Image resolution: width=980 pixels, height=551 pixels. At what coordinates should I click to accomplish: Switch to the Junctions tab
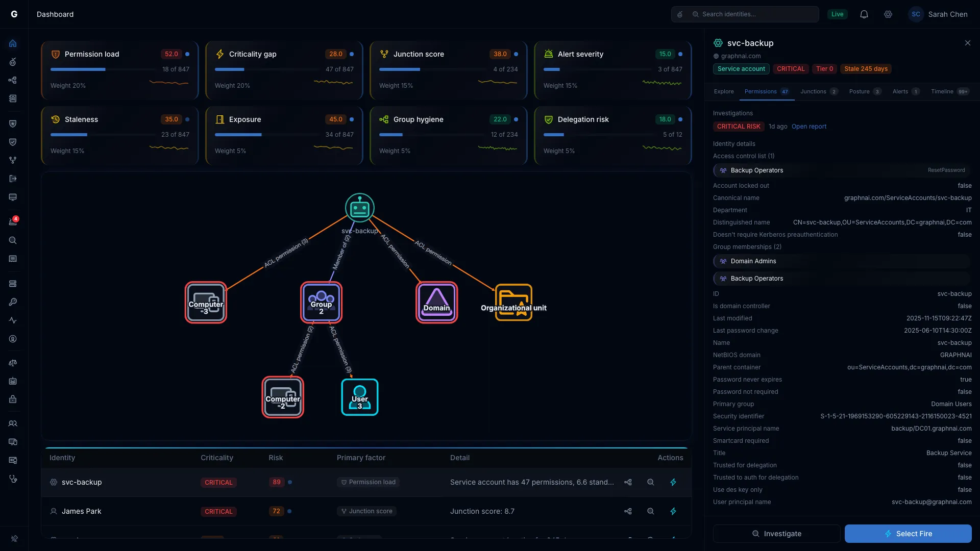(x=819, y=91)
